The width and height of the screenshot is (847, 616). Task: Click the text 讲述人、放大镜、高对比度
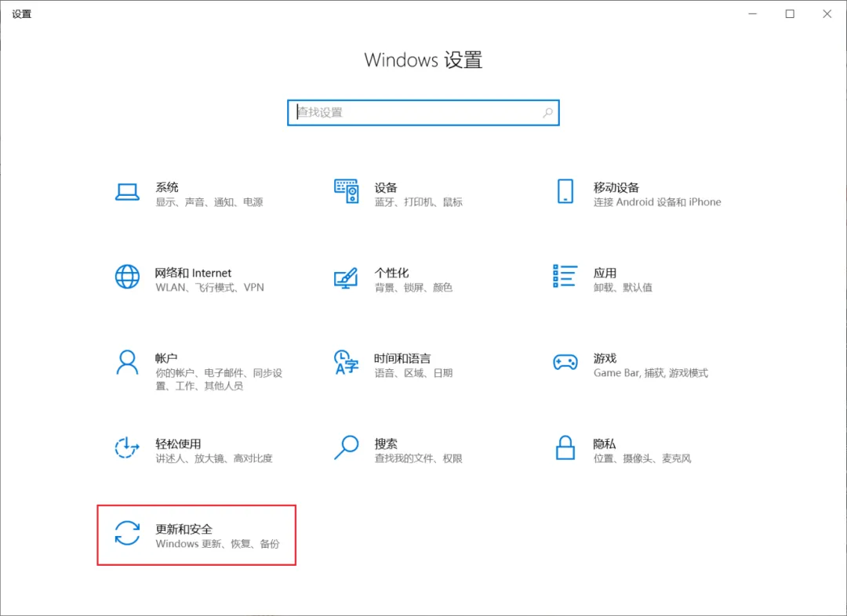click(214, 458)
